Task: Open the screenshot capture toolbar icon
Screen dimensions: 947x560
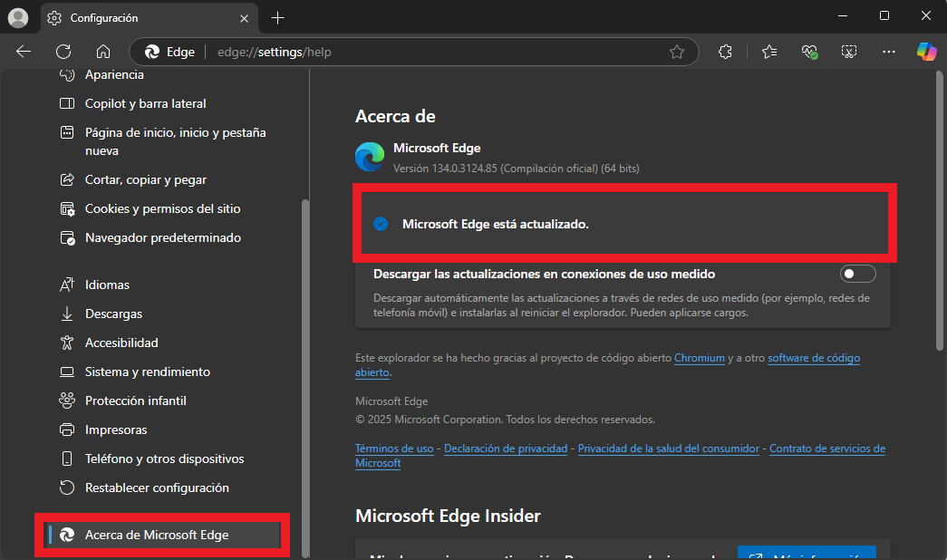Action: click(849, 52)
